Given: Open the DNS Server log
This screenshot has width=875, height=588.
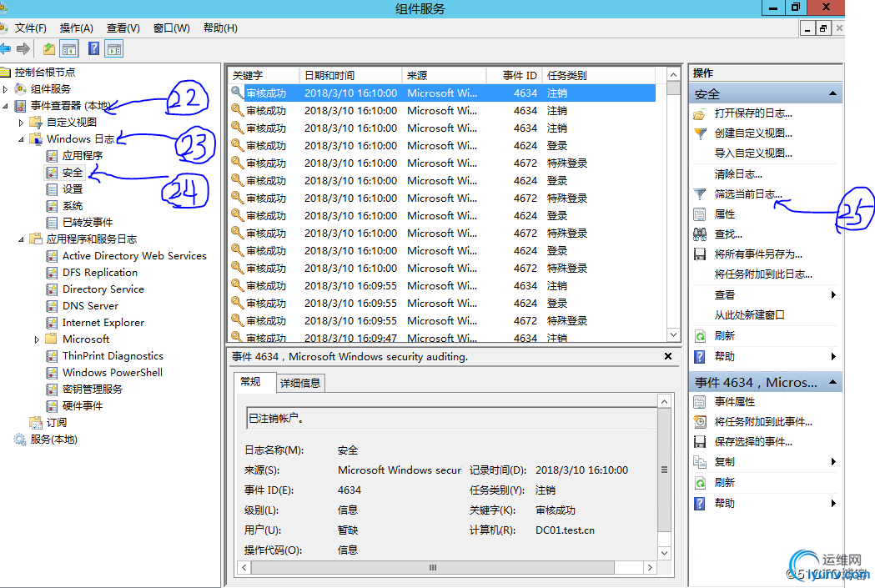Looking at the screenshot, I should pyautogui.click(x=90, y=306).
